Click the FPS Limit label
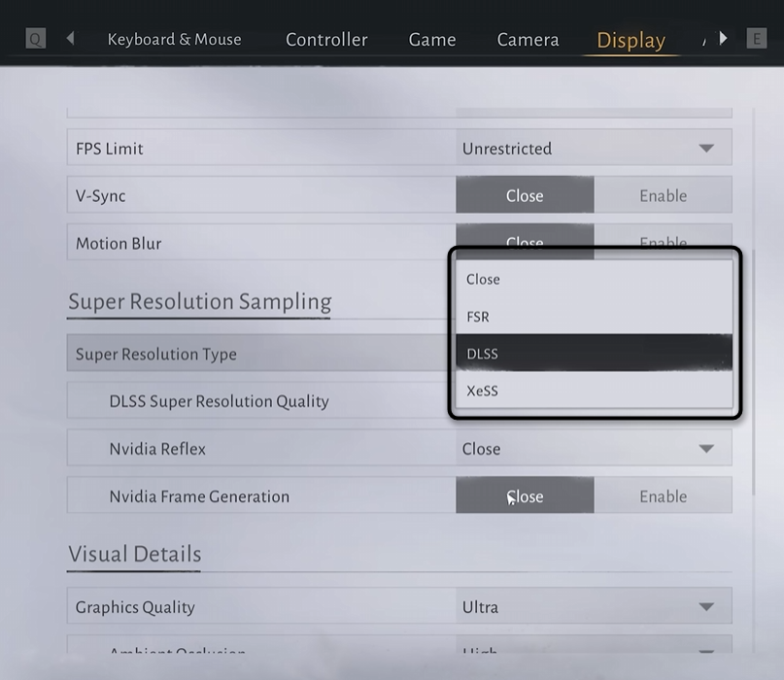Screen dimensions: 784x680 click(110, 148)
